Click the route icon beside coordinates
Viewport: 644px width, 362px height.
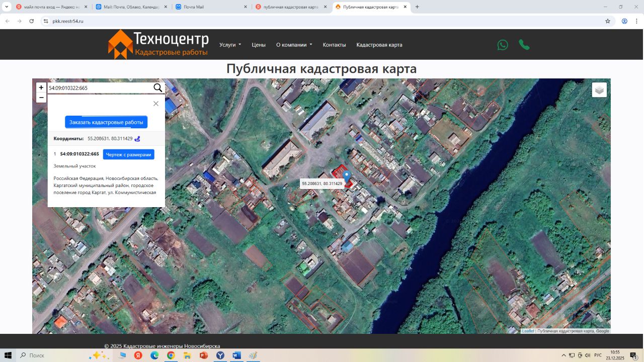pos(137,139)
